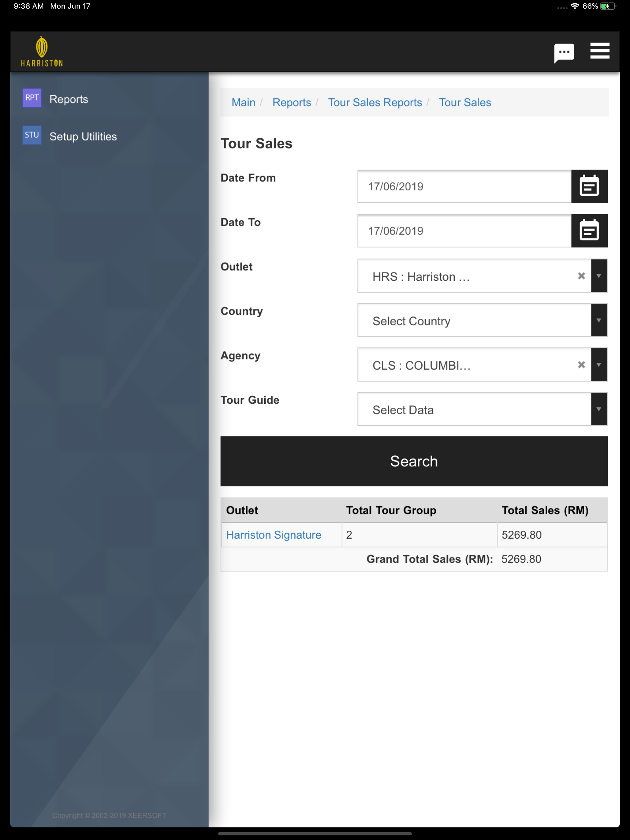Click the Harriston logo
The width and height of the screenshot is (630, 840).
click(42, 52)
